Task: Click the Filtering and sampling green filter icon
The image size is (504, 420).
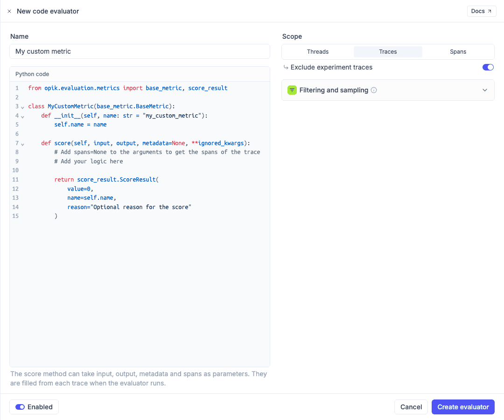Action: click(x=292, y=90)
